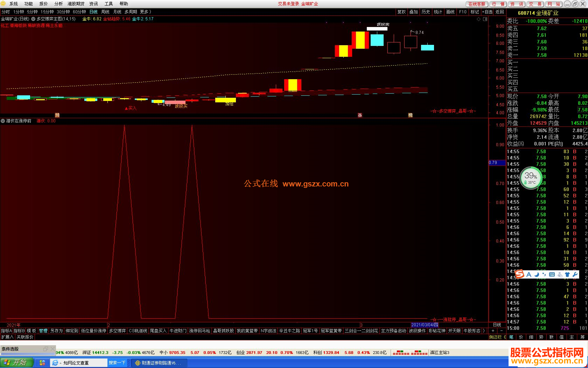
Task: Switch to 周线 weekly chart
Action: pos(105,12)
